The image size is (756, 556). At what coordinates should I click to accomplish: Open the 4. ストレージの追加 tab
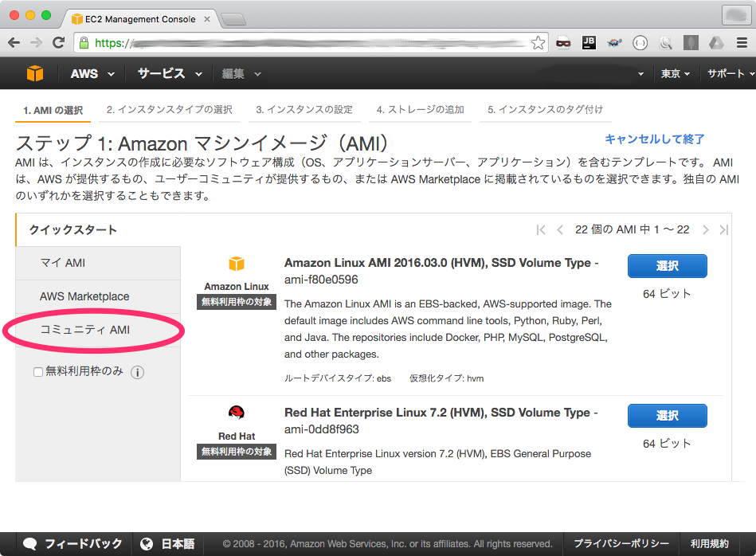420,109
